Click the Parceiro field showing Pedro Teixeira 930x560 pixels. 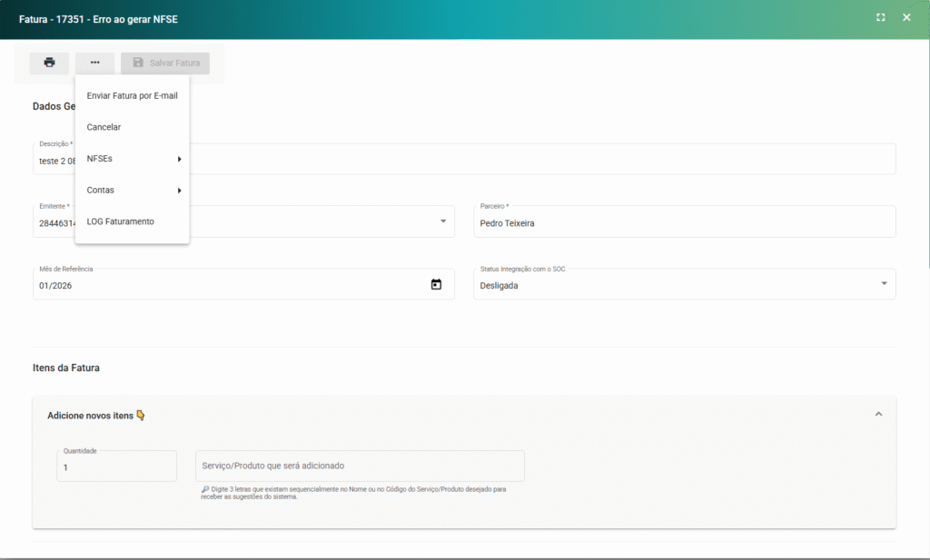[684, 222]
